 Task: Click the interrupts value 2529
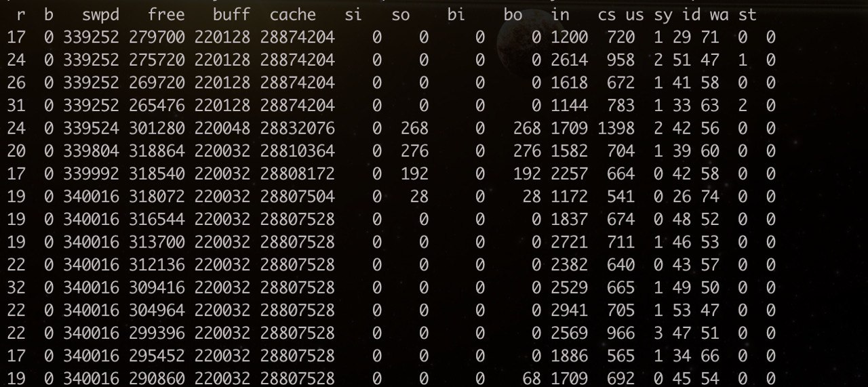point(570,287)
